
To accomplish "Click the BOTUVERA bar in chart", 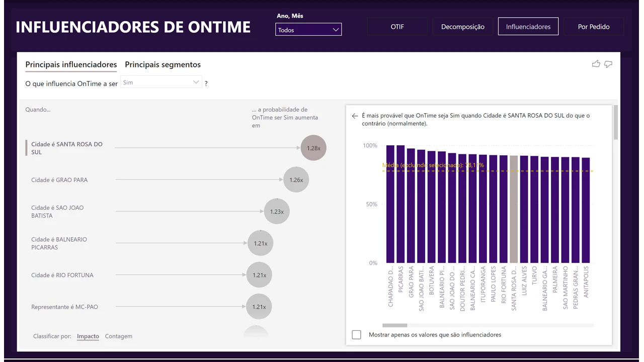I will tap(432, 207).
